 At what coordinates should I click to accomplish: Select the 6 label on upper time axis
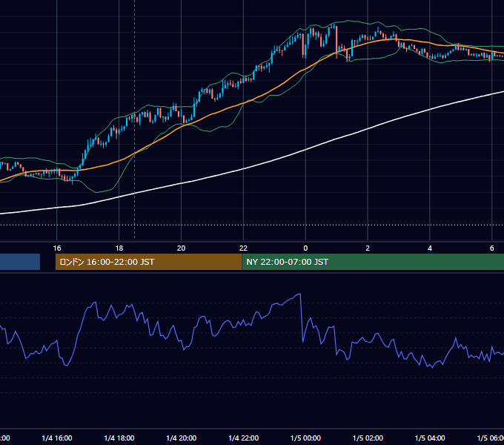tap(492, 248)
